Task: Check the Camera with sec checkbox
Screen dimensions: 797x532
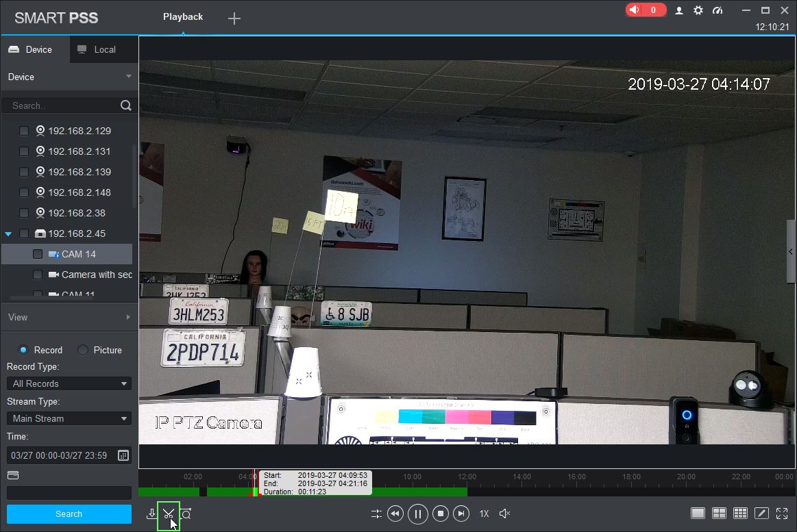Action: point(38,275)
